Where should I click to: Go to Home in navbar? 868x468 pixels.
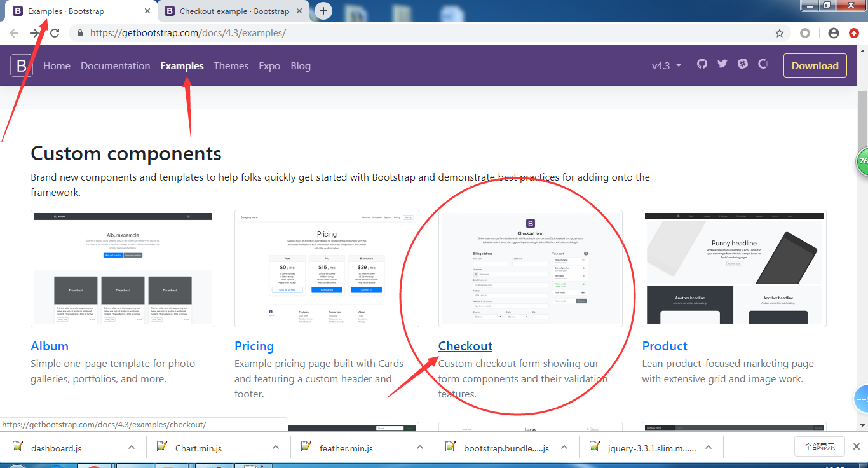[57, 65]
